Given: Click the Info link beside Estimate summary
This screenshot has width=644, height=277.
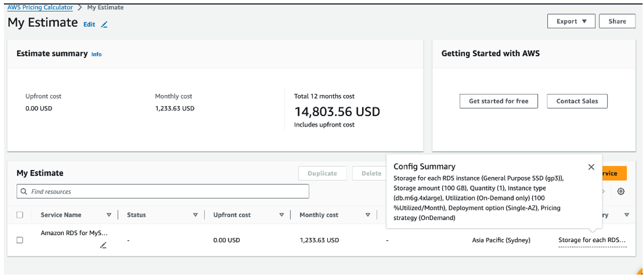Looking at the screenshot, I should 97,54.
